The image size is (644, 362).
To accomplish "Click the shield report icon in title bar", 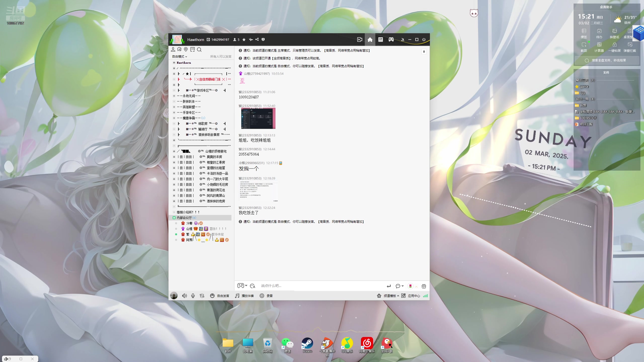I will click(x=263, y=39).
